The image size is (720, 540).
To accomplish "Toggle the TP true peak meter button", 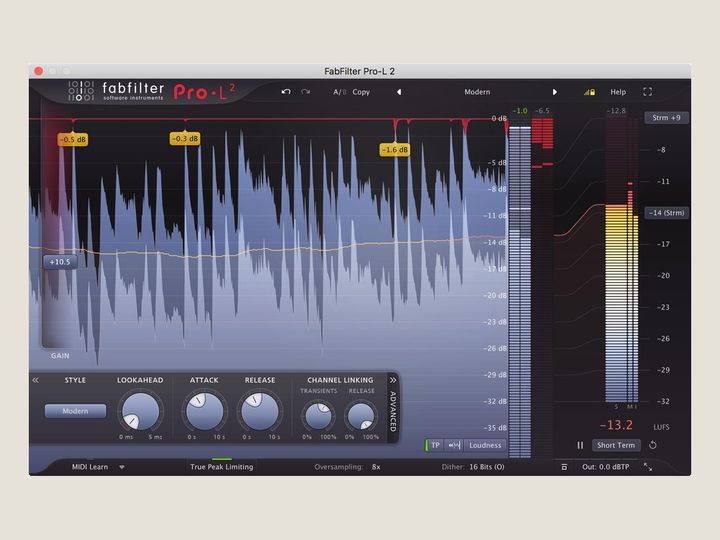I will click(x=435, y=445).
